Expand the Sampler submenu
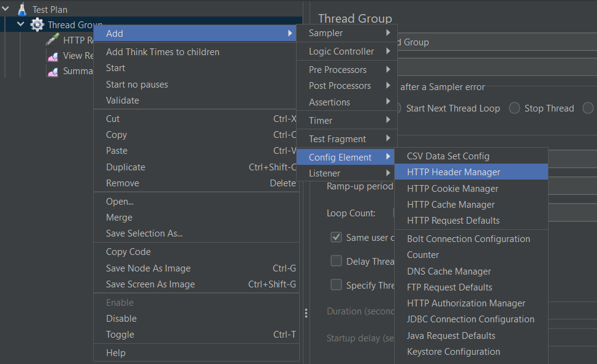The height and width of the screenshot is (364, 597). (x=347, y=33)
